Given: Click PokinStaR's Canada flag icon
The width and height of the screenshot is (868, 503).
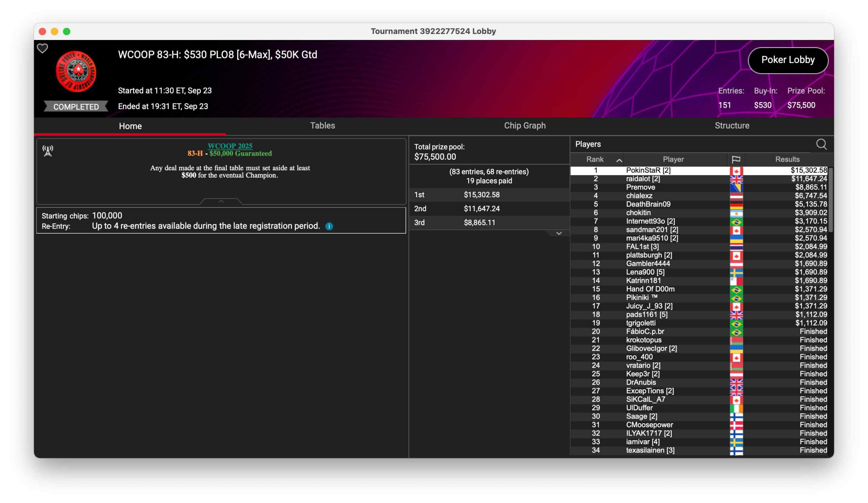Looking at the screenshot, I should [736, 171].
